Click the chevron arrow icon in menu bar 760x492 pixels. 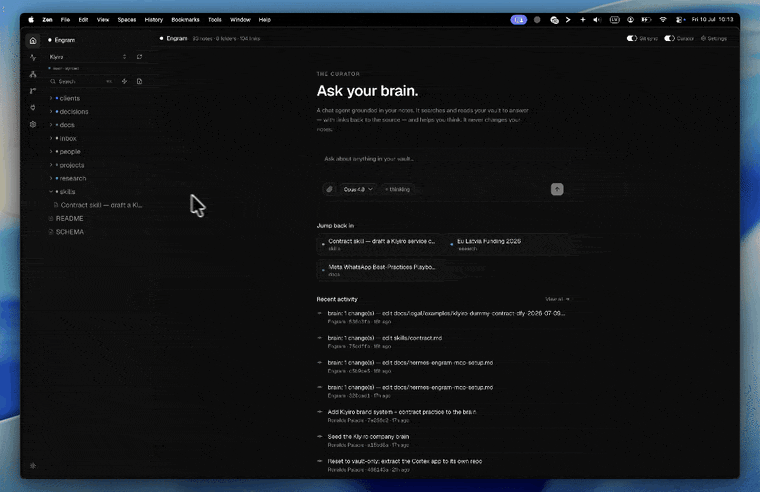(x=568, y=20)
